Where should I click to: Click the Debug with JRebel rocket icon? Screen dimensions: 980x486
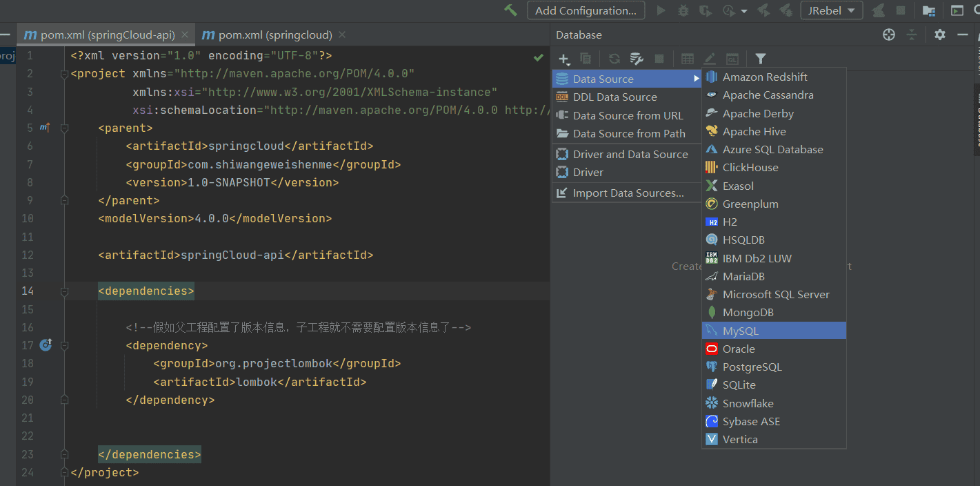(785, 10)
